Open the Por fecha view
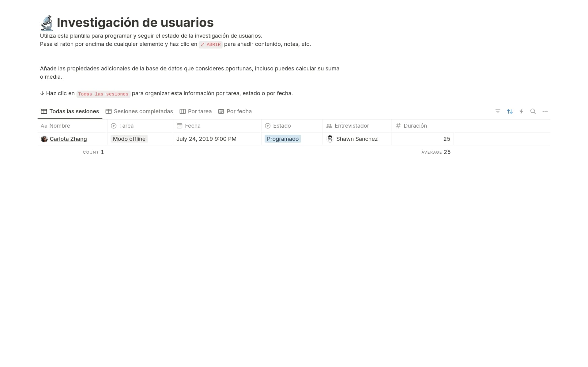The image size is (588, 367). click(239, 111)
